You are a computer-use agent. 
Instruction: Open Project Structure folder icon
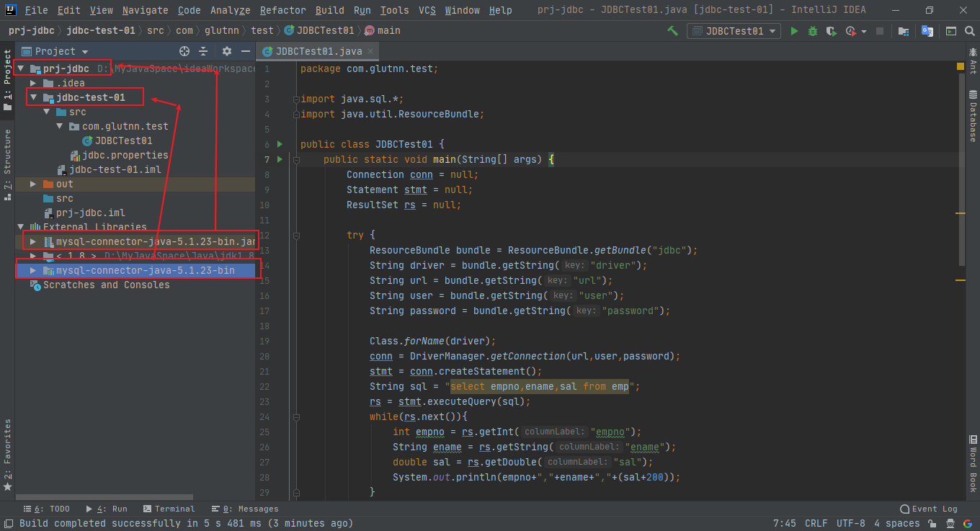point(904,31)
